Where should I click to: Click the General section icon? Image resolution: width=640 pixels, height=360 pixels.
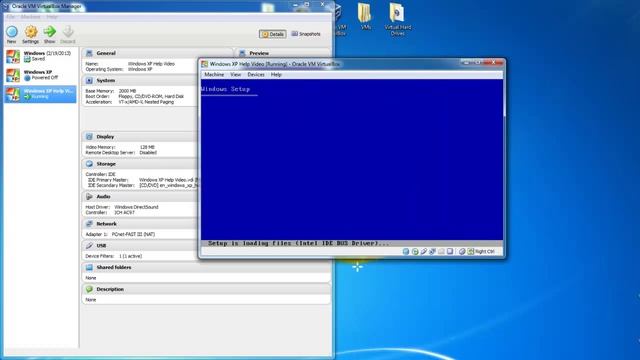point(89,53)
